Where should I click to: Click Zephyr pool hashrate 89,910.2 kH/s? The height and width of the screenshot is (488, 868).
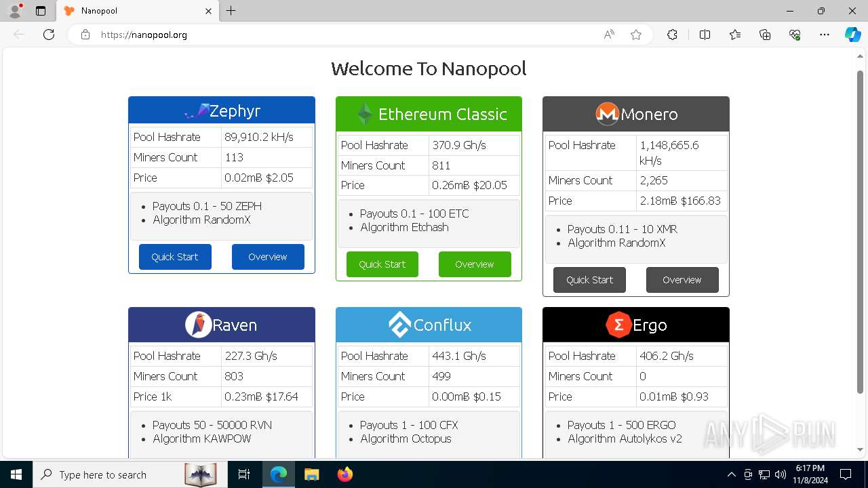(x=259, y=137)
